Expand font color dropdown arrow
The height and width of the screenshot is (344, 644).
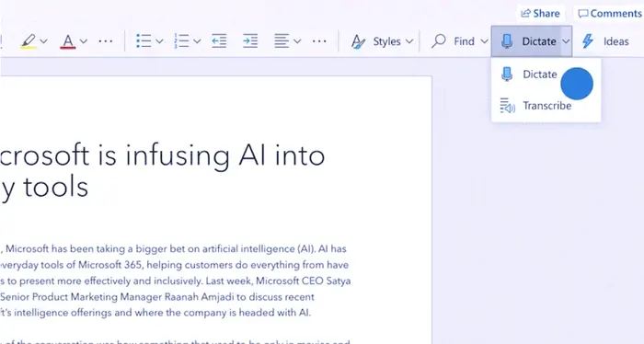(84, 41)
